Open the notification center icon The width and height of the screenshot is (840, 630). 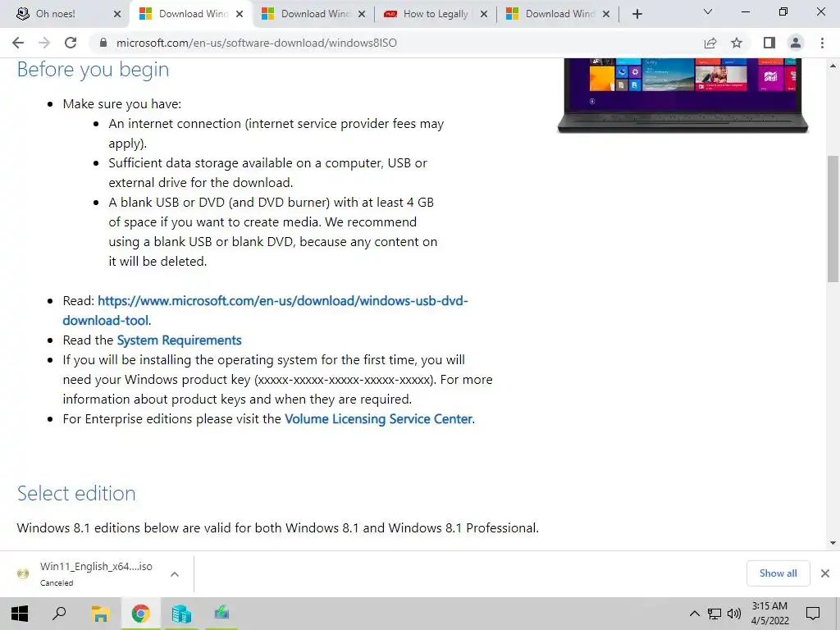point(813,614)
